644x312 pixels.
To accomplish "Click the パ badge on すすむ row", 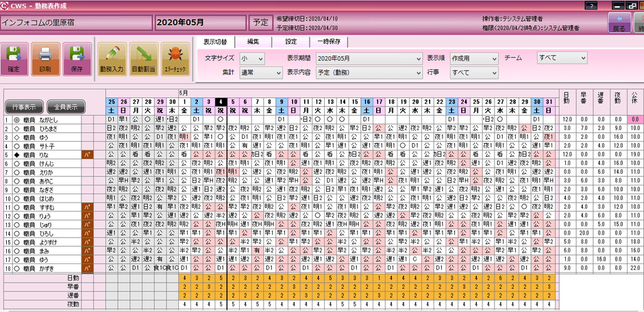I will (88, 206).
